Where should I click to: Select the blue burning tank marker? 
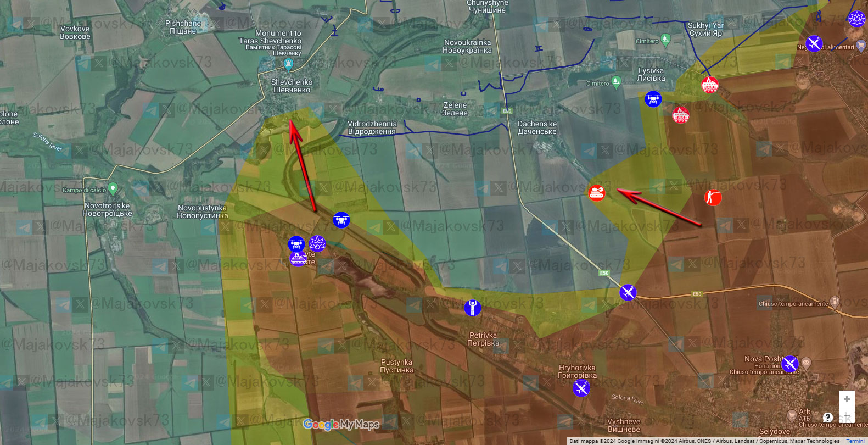(298, 258)
